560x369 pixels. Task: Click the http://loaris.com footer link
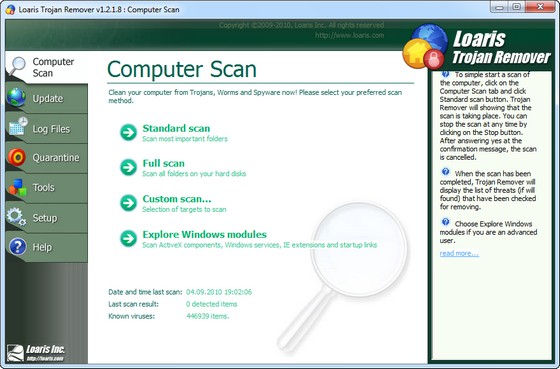click(x=45, y=358)
